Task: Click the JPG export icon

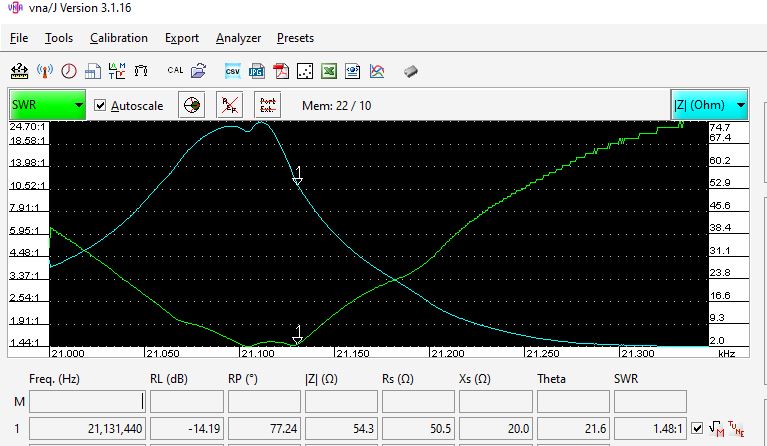Action: pos(257,71)
